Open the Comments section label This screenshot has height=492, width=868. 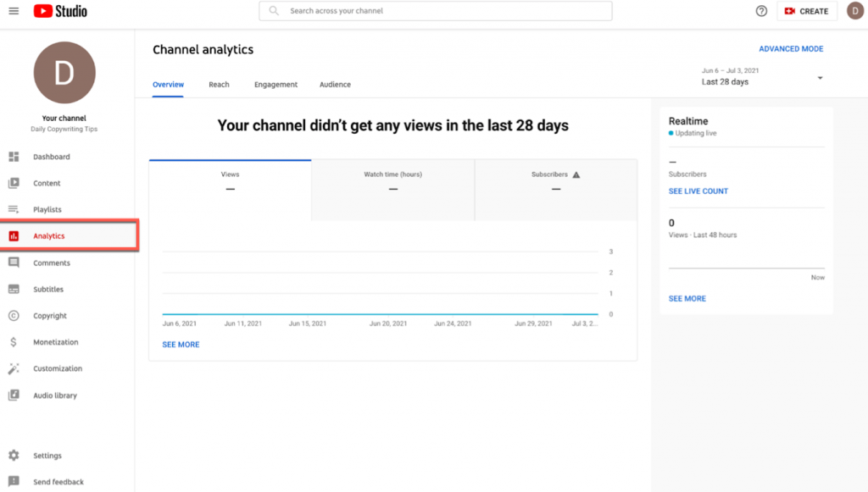point(52,263)
